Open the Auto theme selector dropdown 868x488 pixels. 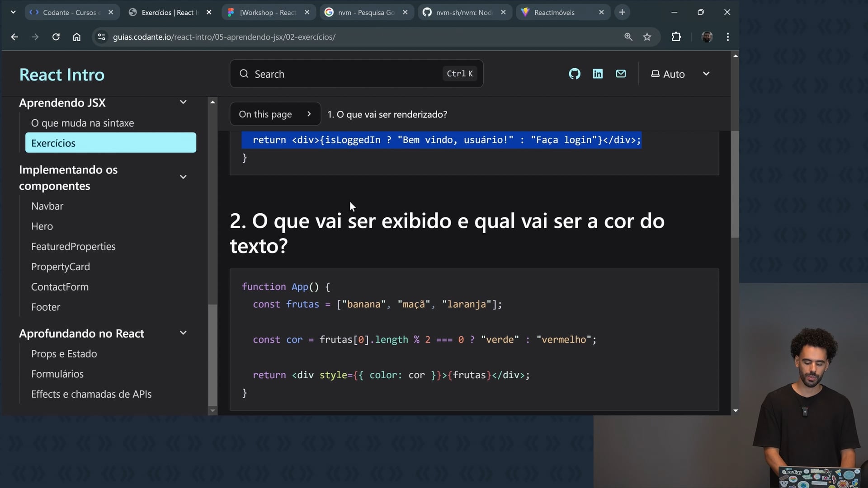680,74
